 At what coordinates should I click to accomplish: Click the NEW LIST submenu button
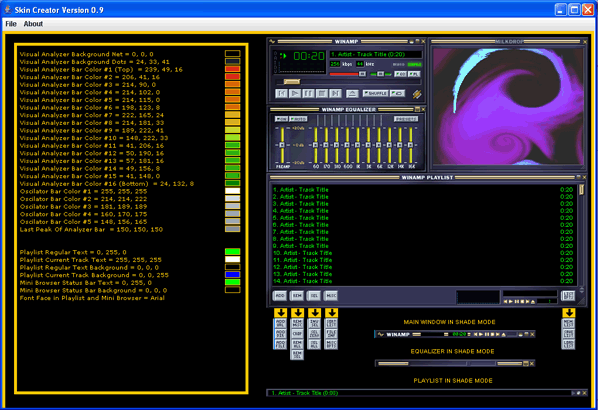[x=569, y=323]
